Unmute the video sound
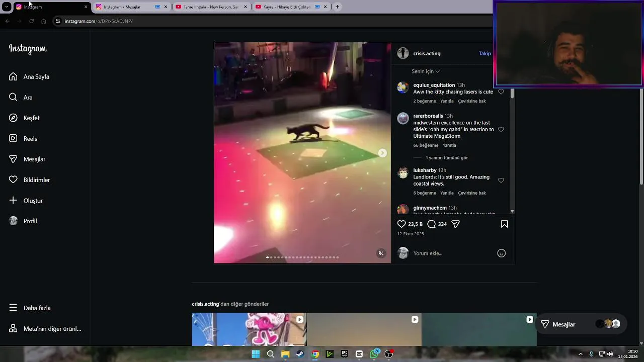The height and width of the screenshot is (362, 644). 381,253
